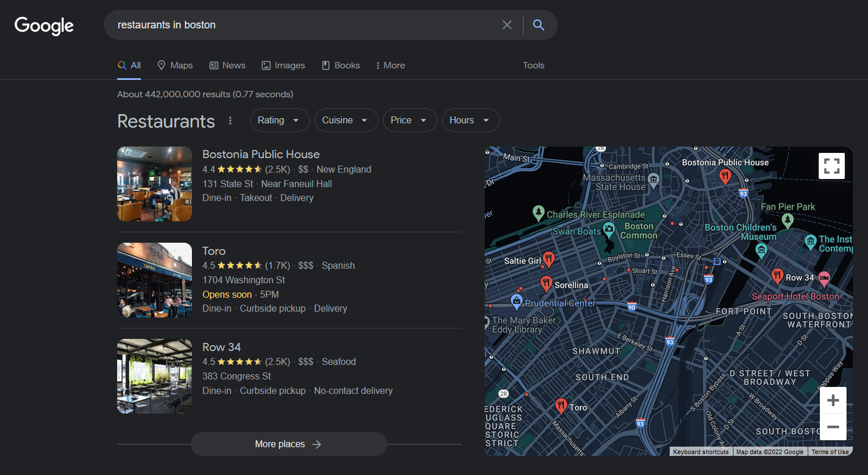Click the Swan Boats camera marker
The height and width of the screenshot is (475, 868).
pyautogui.click(x=609, y=230)
